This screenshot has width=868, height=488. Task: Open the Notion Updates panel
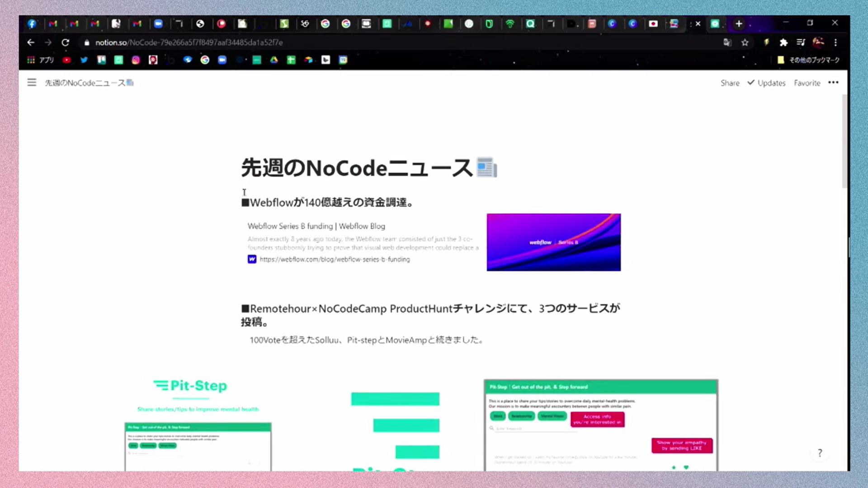tap(766, 83)
